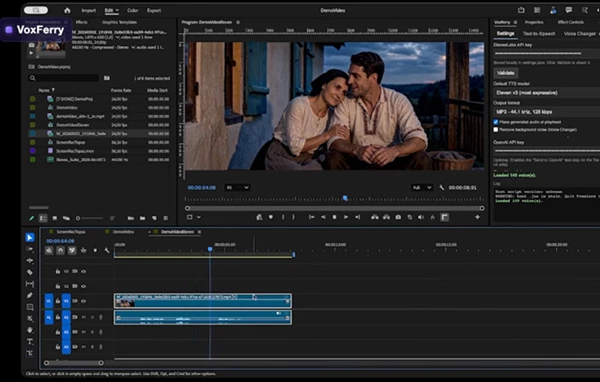Toggle Place generated audio at playhead checkbox
The width and height of the screenshot is (600, 382).
click(x=496, y=122)
